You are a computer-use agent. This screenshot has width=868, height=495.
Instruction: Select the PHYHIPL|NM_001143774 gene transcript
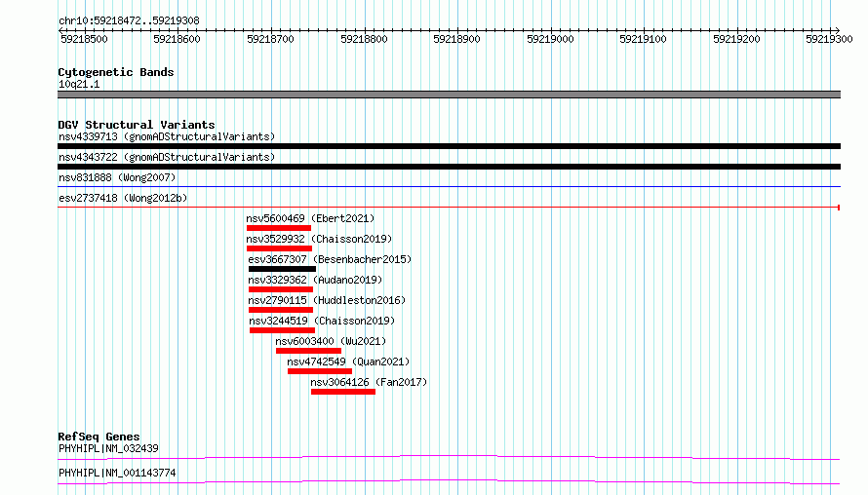(x=117, y=473)
